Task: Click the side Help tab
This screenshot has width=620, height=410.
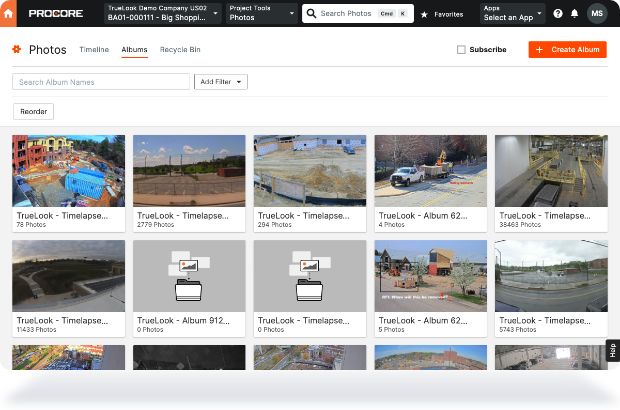Action: click(612, 351)
